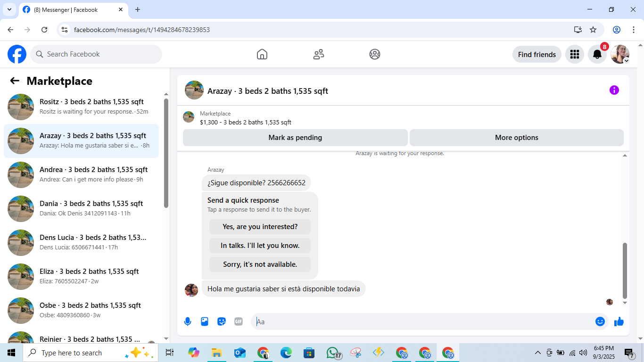Open the Rositz conversation
This screenshot has width=644, height=362.
point(81,107)
